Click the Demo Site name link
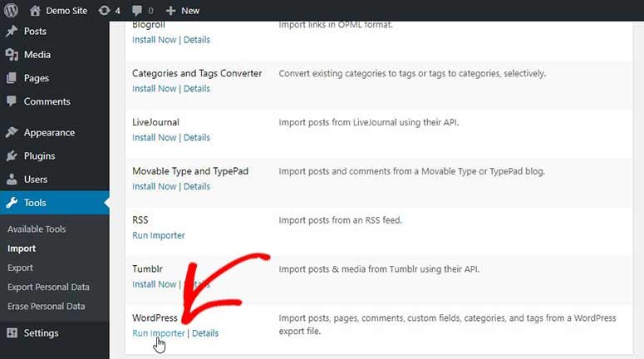The height and width of the screenshot is (359, 644). [x=66, y=11]
